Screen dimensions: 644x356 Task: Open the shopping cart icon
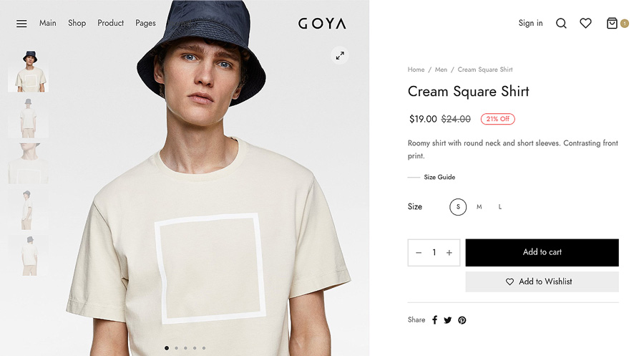coord(612,24)
